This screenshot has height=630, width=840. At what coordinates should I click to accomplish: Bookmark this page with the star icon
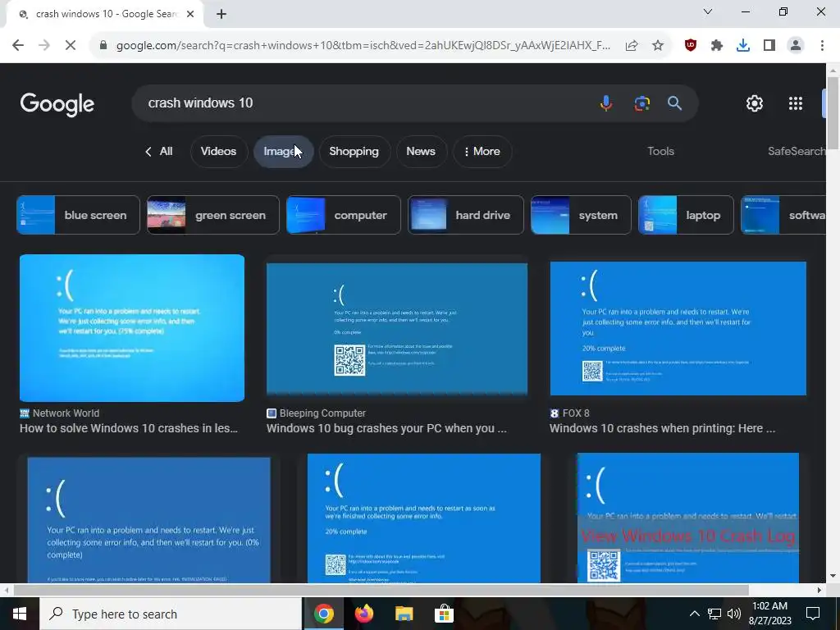[658, 46]
